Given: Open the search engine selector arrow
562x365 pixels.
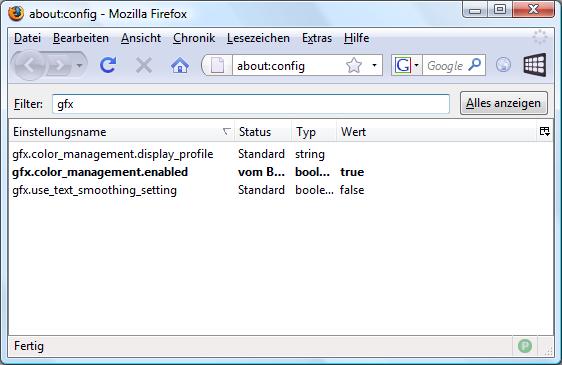Looking at the screenshot, I should (x=416, y=66).
